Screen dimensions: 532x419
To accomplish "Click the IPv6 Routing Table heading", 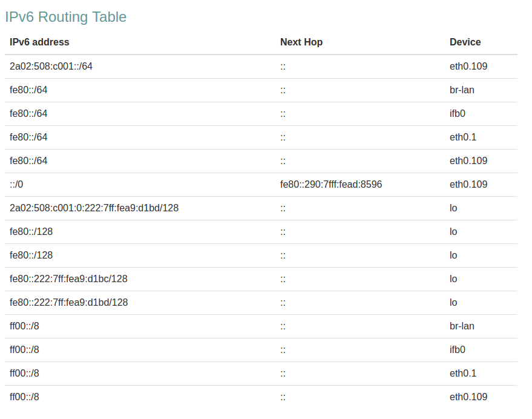I will (x=66, y=17).
